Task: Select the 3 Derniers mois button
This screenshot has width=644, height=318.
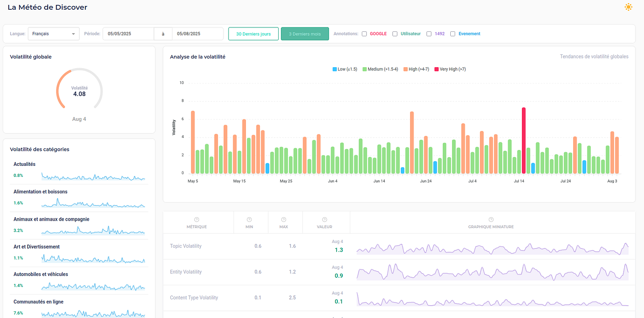Action: click(305, 34)
